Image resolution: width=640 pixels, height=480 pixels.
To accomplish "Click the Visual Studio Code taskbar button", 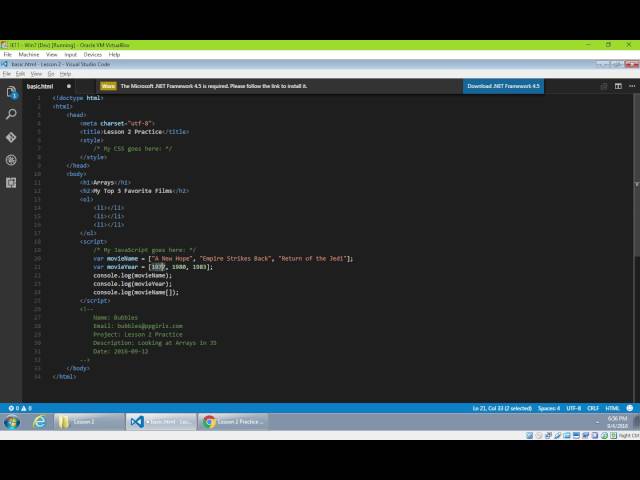I will (161, 422).
